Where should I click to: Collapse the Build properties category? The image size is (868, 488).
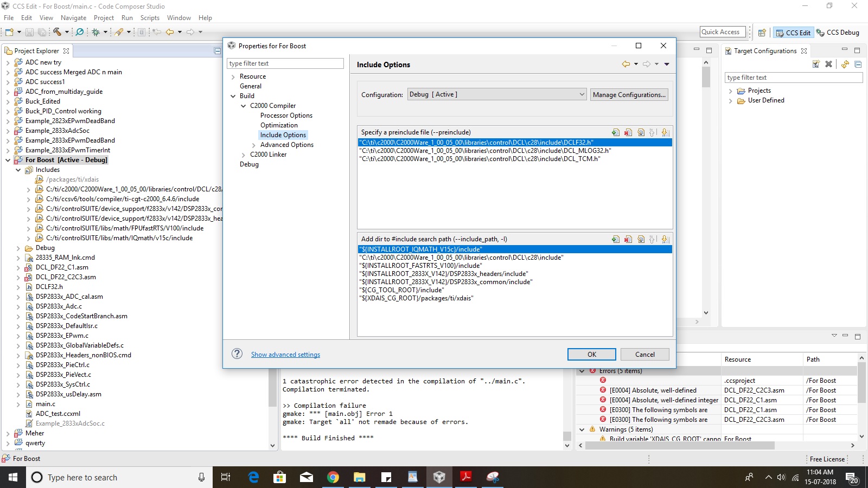(x=233, y=97)
